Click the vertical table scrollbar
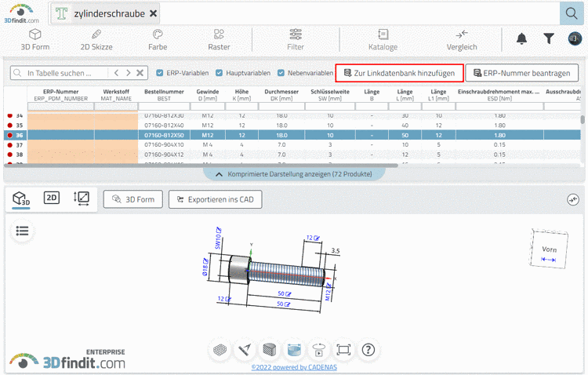This screenshot has height=375, width=588. [583, 120]
